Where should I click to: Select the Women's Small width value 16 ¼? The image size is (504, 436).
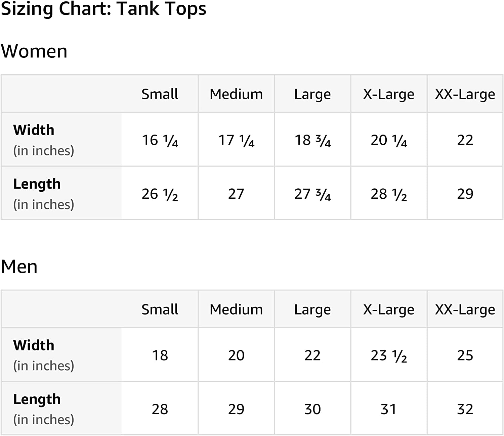click(x=160, y=140)
